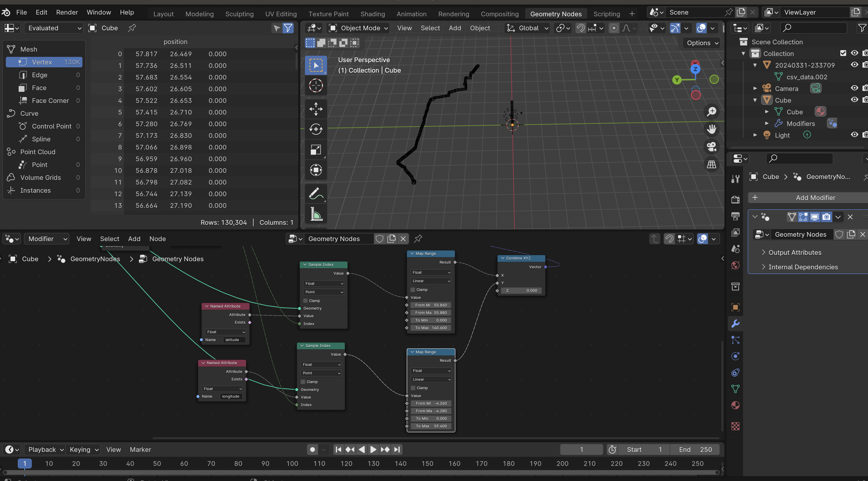The width and height of the screenshot is (868, 481).
Task: Toggle camera view gizmo icon
Action: [712, 147]
